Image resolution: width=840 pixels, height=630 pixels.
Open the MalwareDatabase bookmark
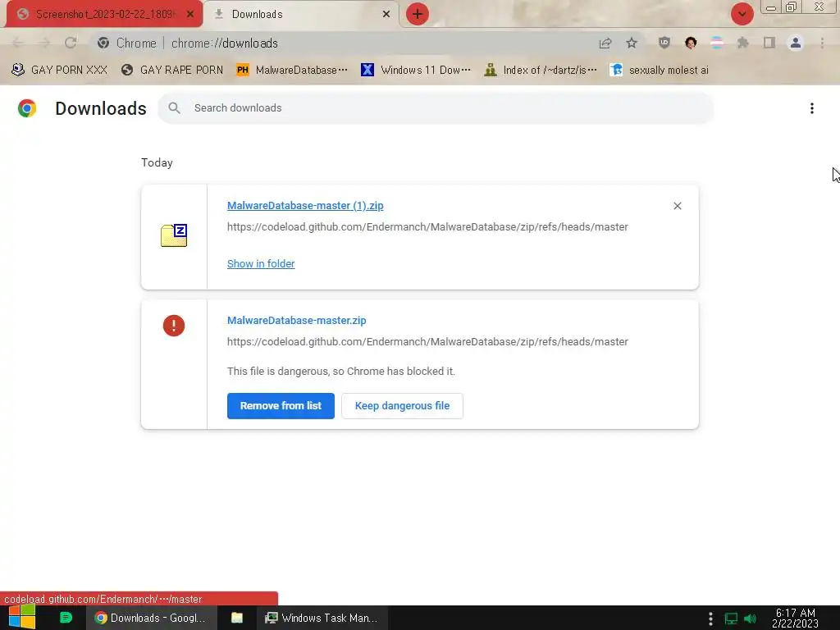coord(292,71)
